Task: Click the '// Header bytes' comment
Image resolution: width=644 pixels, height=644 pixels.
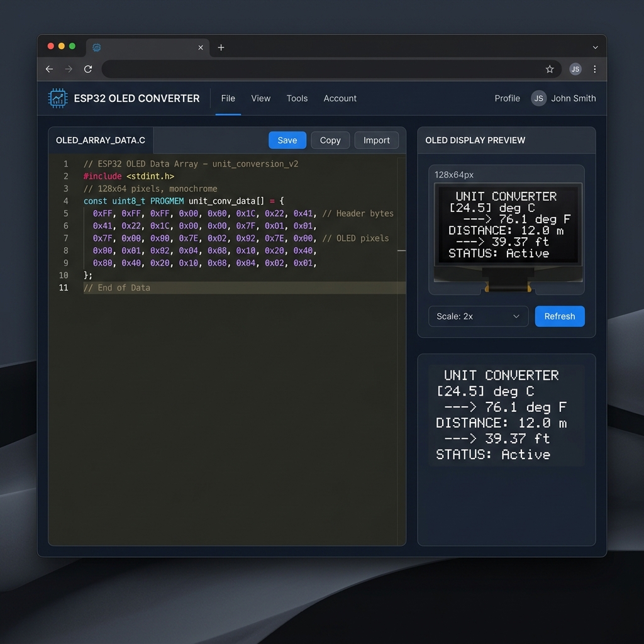Action: (358, 214)
